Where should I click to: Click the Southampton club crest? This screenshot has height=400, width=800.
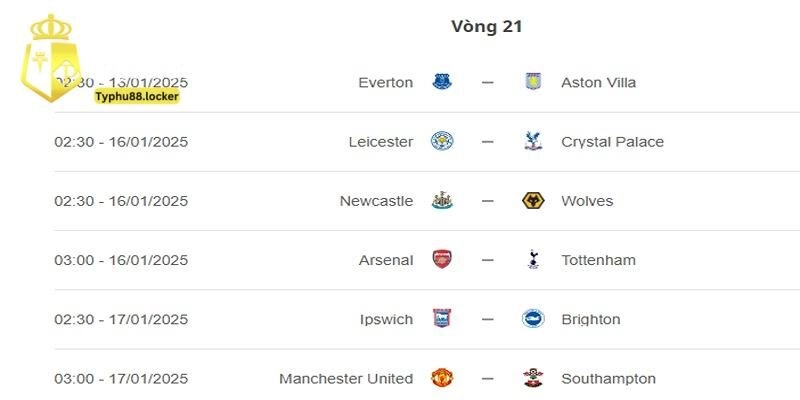(533, 378)
